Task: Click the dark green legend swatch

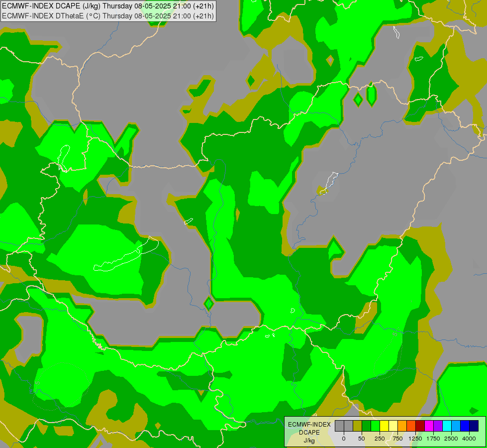Action: [367, 426]
